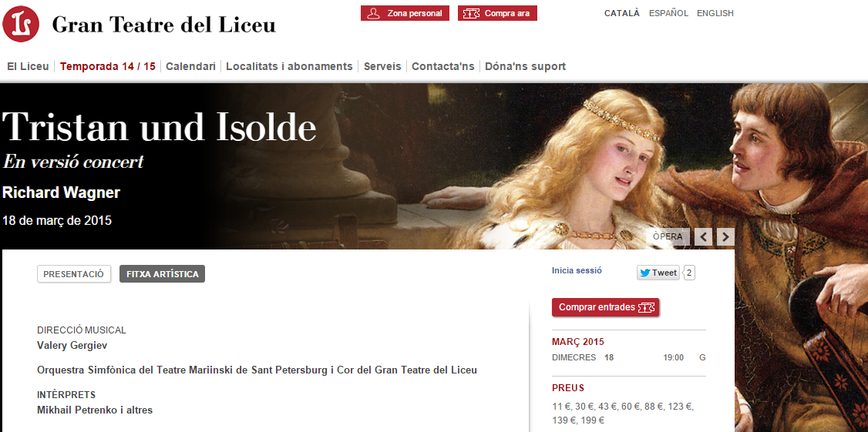Open Zona personal user icon button
The image size is (868, 432).
tap(405, 13)
